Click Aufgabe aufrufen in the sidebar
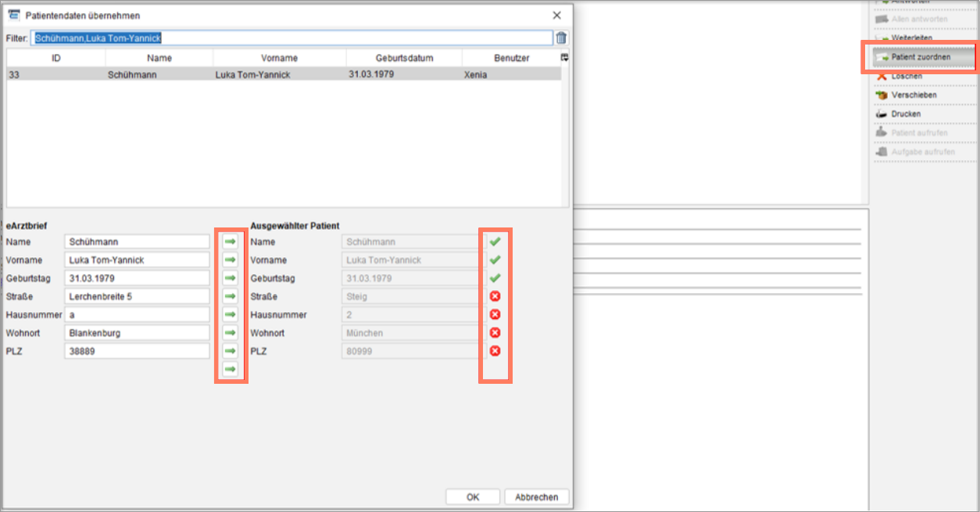Viewport: 980px width, 512px height. point(925,152)
